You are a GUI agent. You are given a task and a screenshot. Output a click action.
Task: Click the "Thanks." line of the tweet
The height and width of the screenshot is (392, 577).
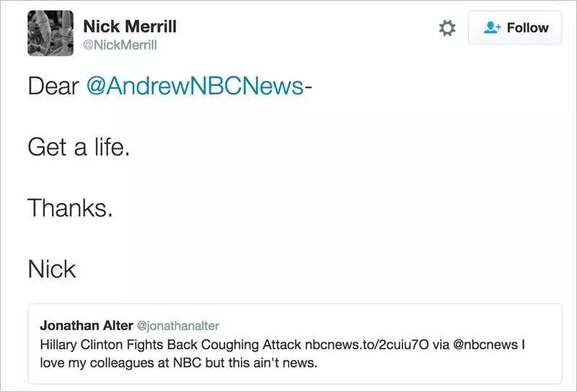[70, 208]
